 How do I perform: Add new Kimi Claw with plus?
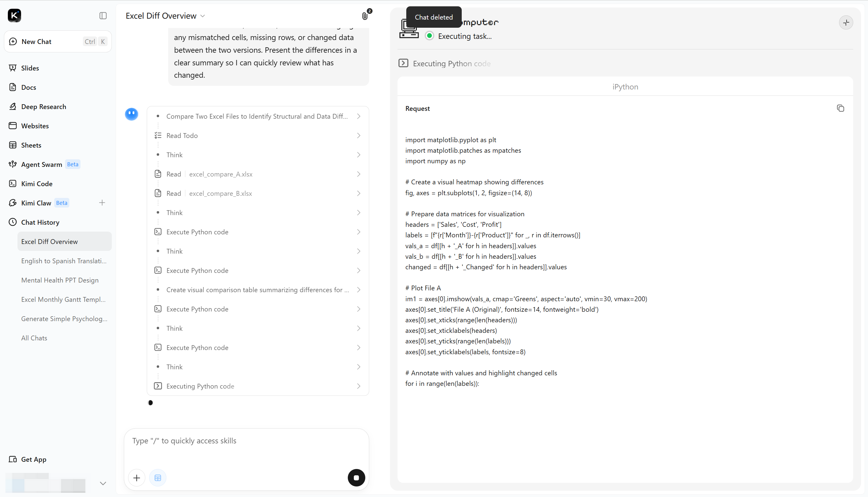(102, 203)
